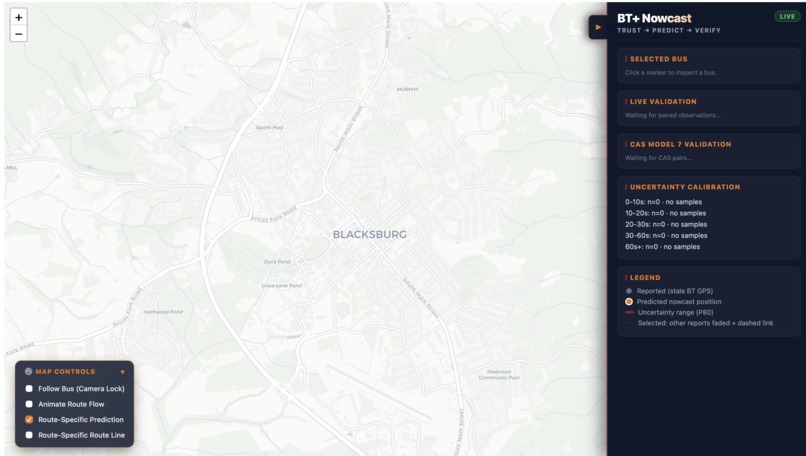Zoom out of the map

(19, 34)
